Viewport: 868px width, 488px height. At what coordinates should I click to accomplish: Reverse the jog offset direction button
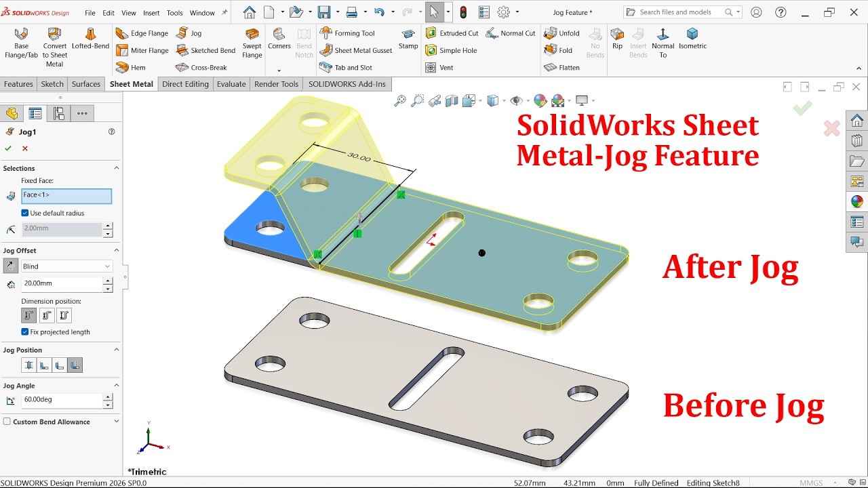click(11, 266)
